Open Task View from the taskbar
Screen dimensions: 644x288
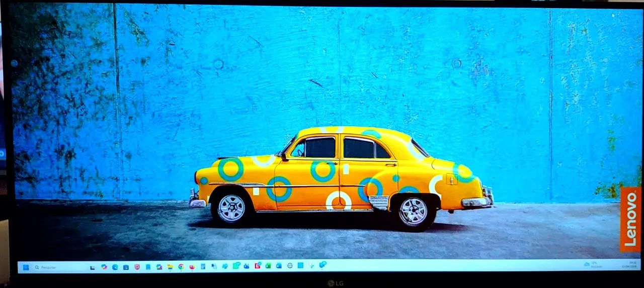(x=92, y=267)
